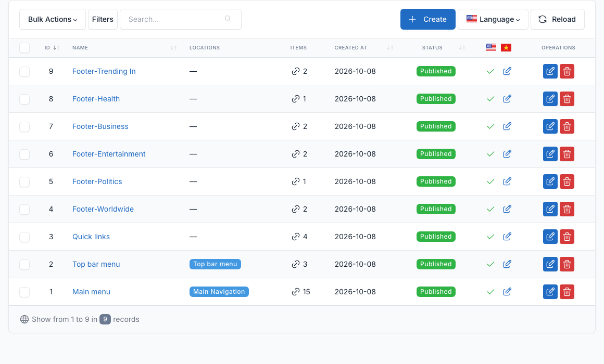Edit the Footer-Politics menu
604x364 pixels.
click(x=550, y=181)
